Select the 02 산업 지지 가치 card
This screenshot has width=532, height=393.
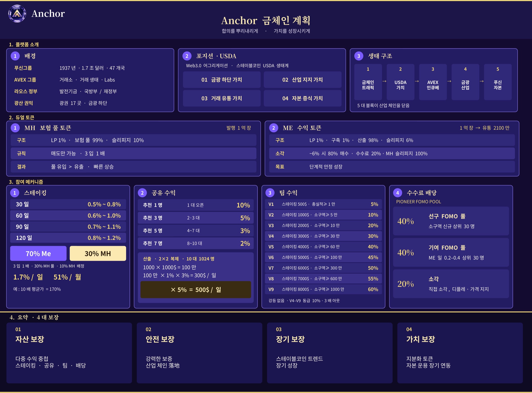(303, 80)
